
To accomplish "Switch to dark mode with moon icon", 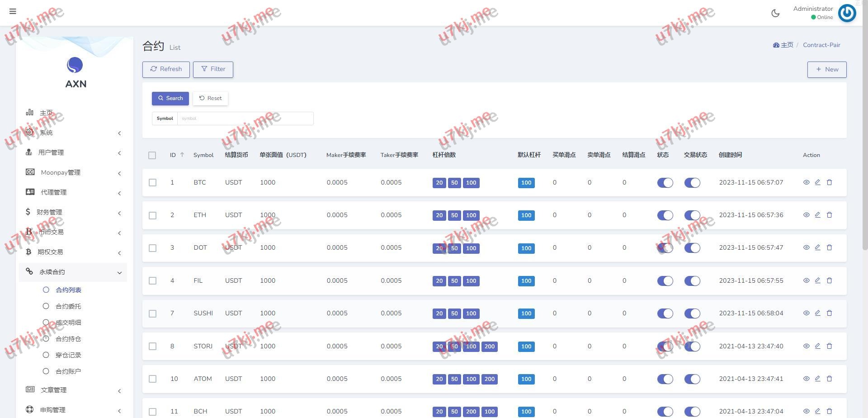I will tap(775, 13).
